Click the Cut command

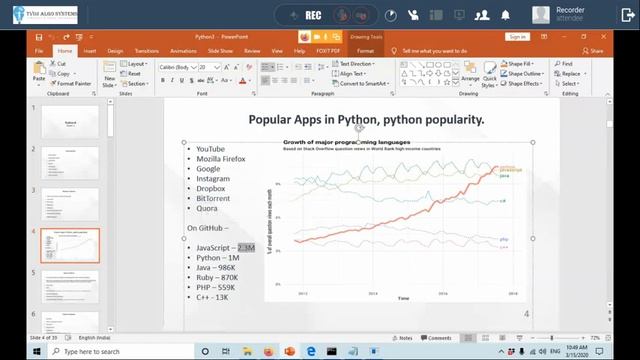(x=58, y=64)
